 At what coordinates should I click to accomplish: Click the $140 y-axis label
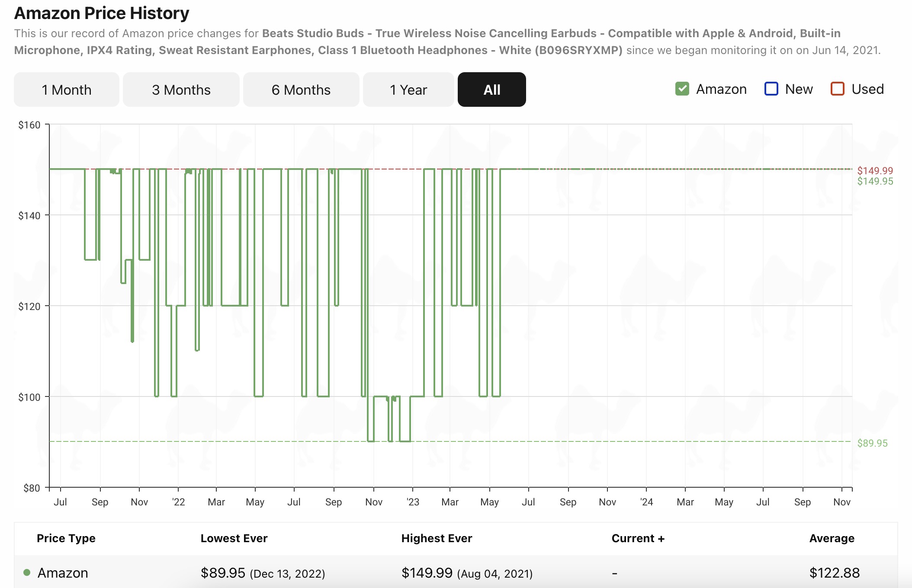pyautogui.click(x=29, y=215)
